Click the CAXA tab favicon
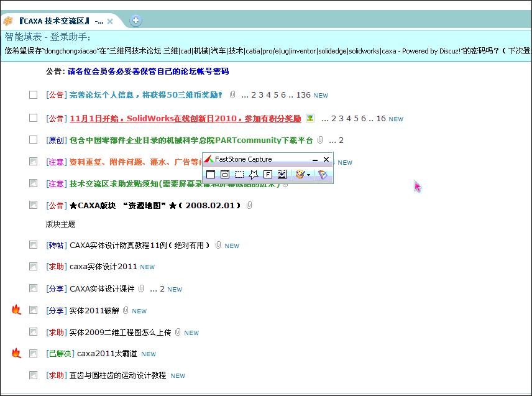 pyautogui.click(x=8, y=21)
